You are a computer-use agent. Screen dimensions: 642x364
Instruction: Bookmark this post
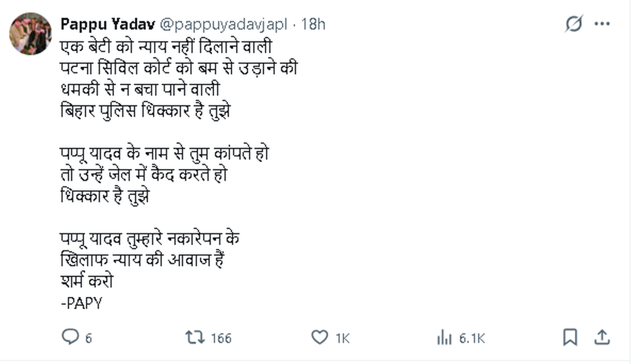(x=570, y=337)
